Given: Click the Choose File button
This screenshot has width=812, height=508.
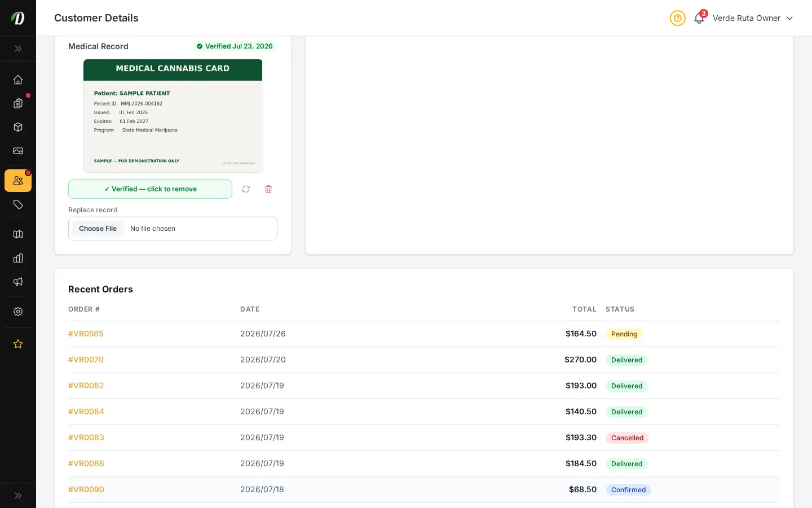Looking at the screenshot, I should (98, 229).
